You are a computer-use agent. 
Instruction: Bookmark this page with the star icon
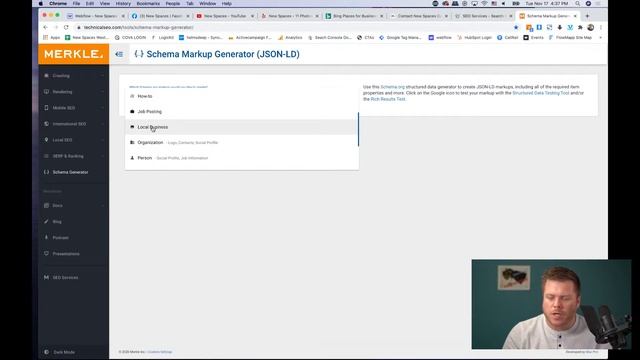click(516, 27)
